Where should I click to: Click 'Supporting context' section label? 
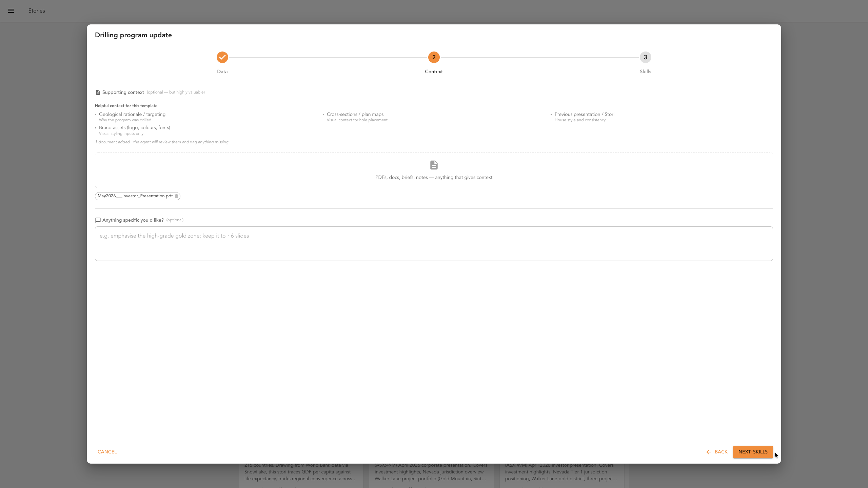click(x=123, y=93)
